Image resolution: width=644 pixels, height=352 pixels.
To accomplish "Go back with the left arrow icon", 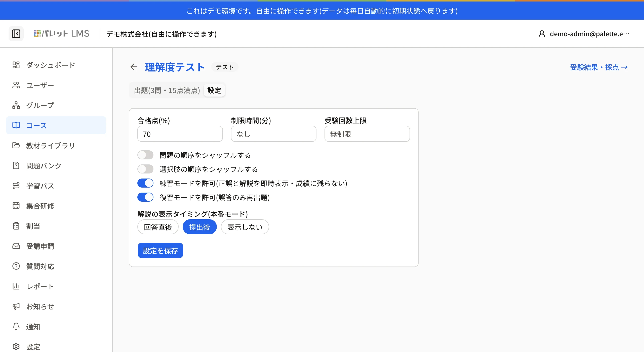I will point(134,67).
